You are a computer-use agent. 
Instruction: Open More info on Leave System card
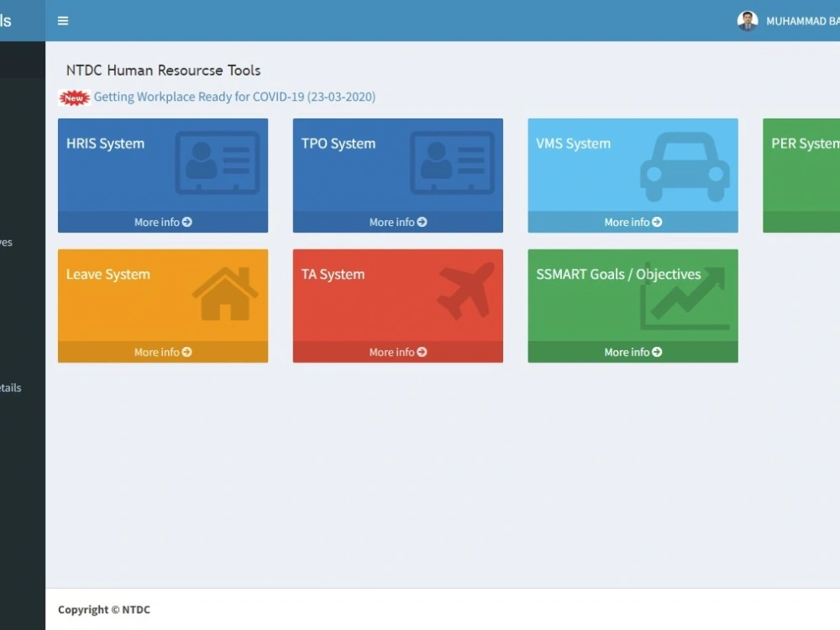point(163,352)
